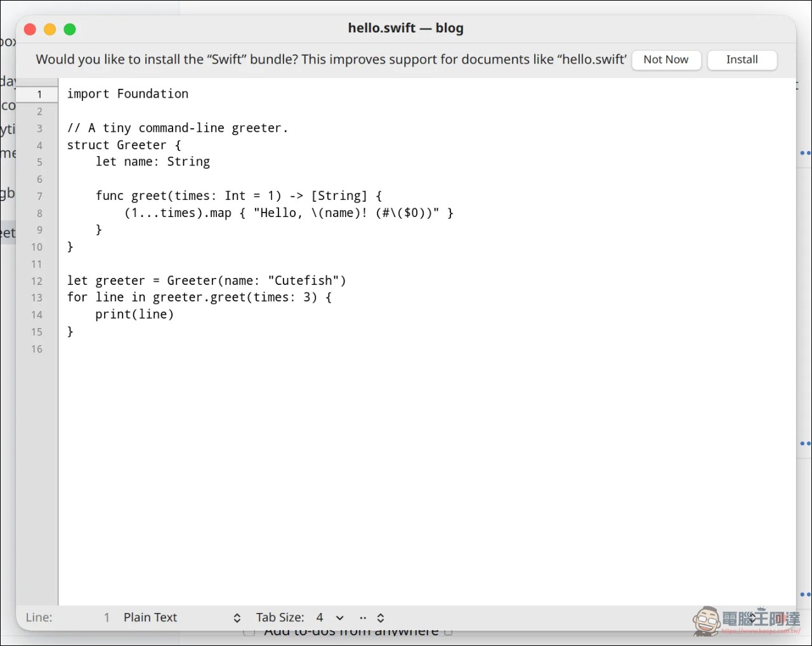Screen dimensions: 812x646
Task: Click the 'let name: String' line
Action: pyautogui.click(x=153, y=162)
